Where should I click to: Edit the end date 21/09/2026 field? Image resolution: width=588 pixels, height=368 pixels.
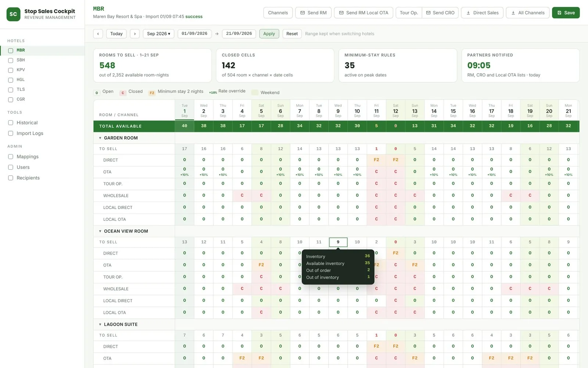[x=239, y=34]
